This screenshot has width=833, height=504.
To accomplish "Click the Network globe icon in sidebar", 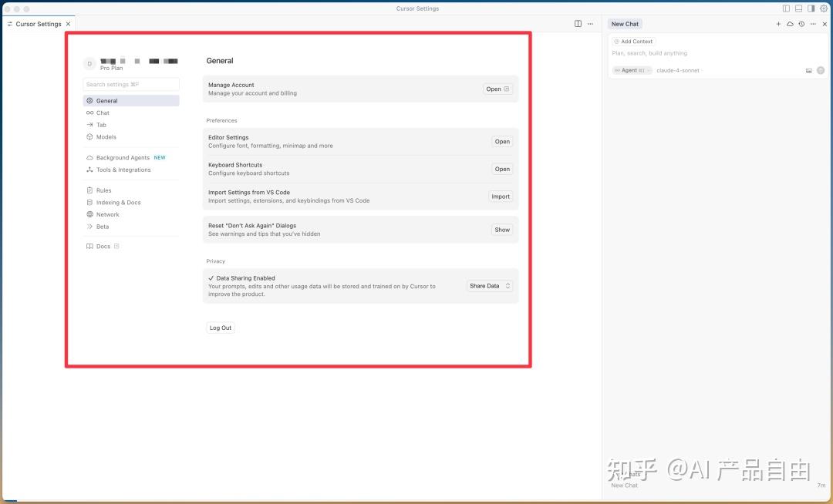I will pos(89,214).
